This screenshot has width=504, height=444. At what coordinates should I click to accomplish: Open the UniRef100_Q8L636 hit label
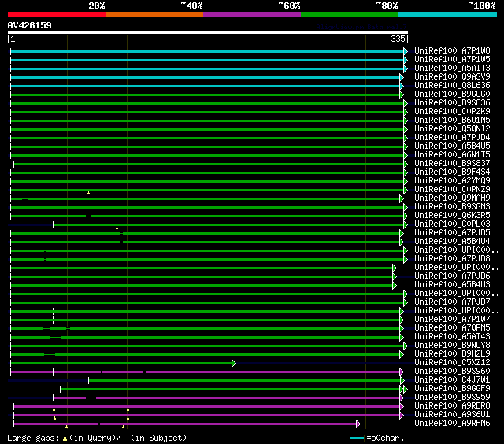452,86
